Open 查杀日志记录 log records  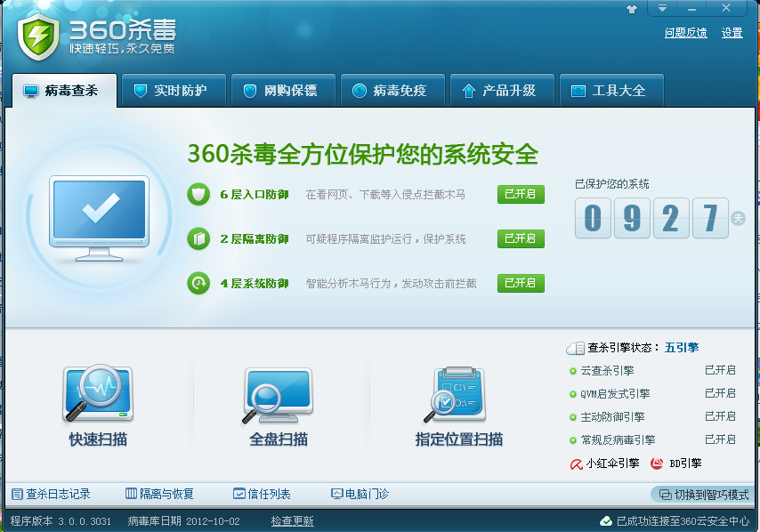point(51,495)
